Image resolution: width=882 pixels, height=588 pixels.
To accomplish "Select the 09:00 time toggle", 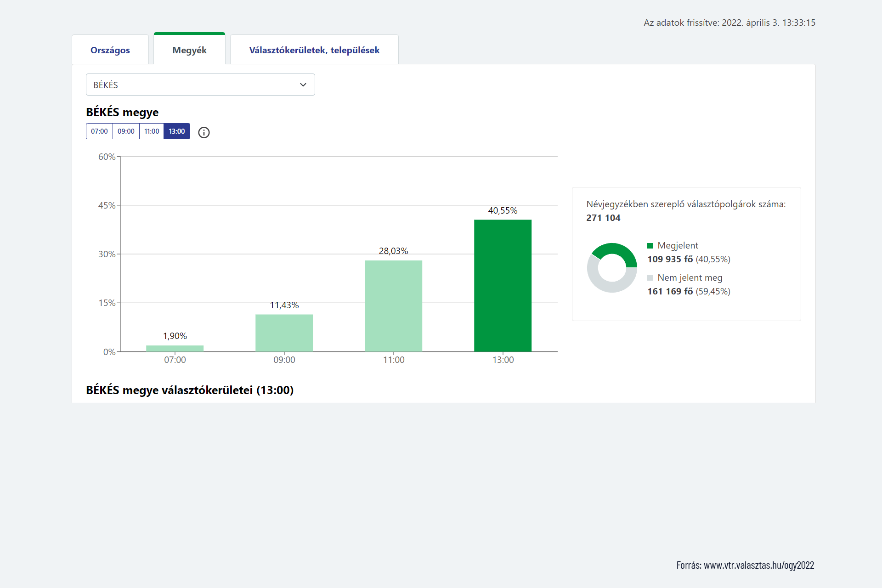I will click(126, 131).
